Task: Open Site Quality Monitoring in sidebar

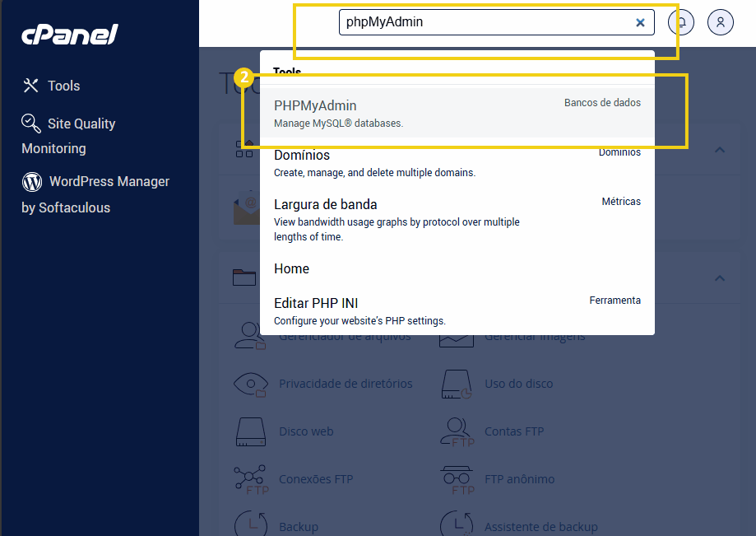Action: [x=68, y=136]
